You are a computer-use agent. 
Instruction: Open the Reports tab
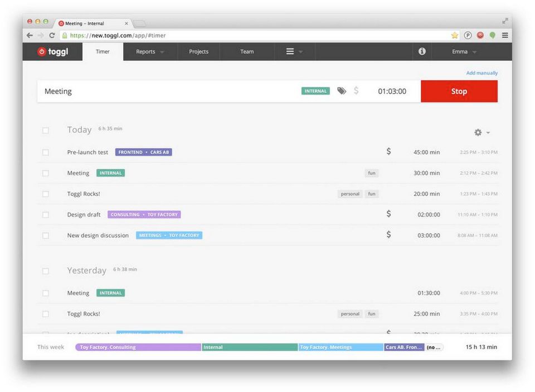click(x=150, y=52)
